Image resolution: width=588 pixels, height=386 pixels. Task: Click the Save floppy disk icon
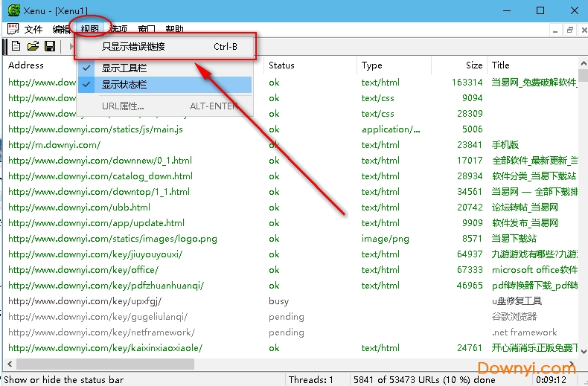(x=49, y=47)
